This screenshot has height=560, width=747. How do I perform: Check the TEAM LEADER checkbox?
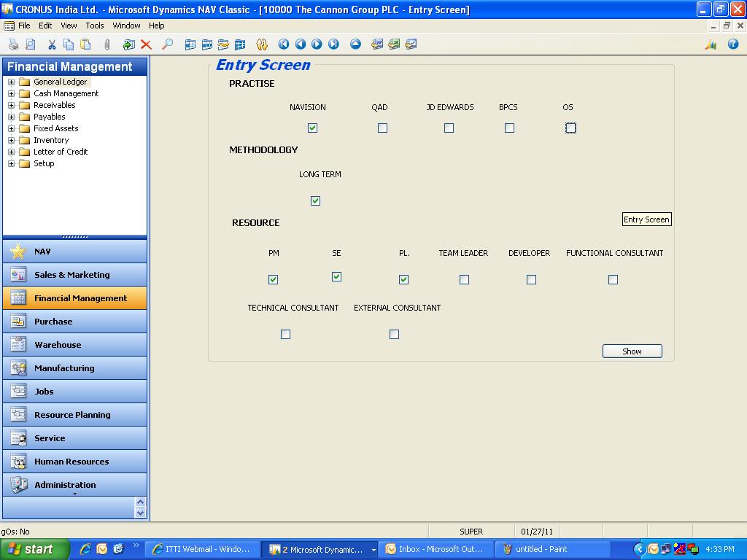pos(464,279)
